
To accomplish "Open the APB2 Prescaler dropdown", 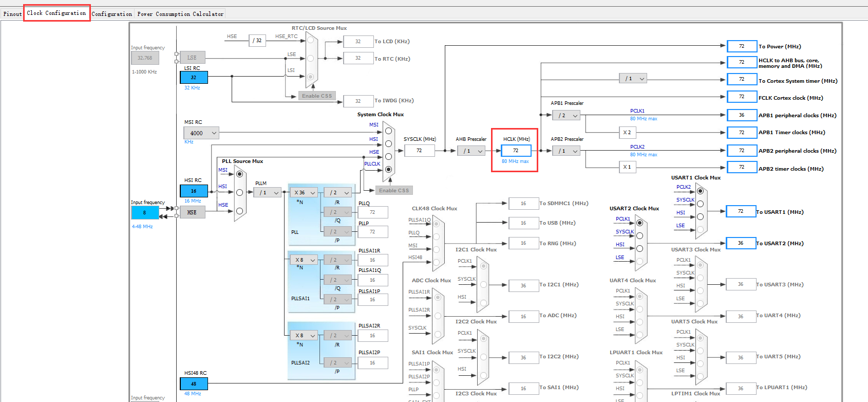I will pyautogui.click(x=567, y=151).
